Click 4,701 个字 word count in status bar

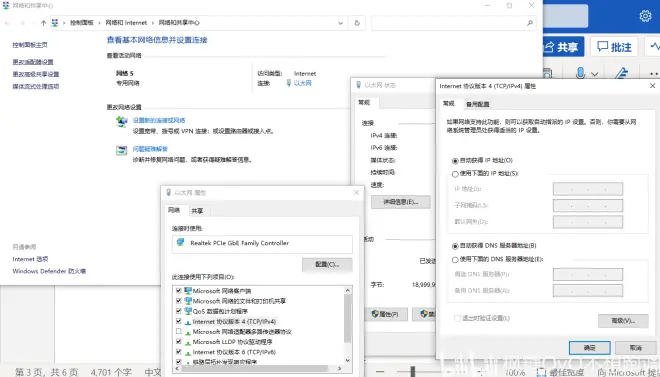111,372
